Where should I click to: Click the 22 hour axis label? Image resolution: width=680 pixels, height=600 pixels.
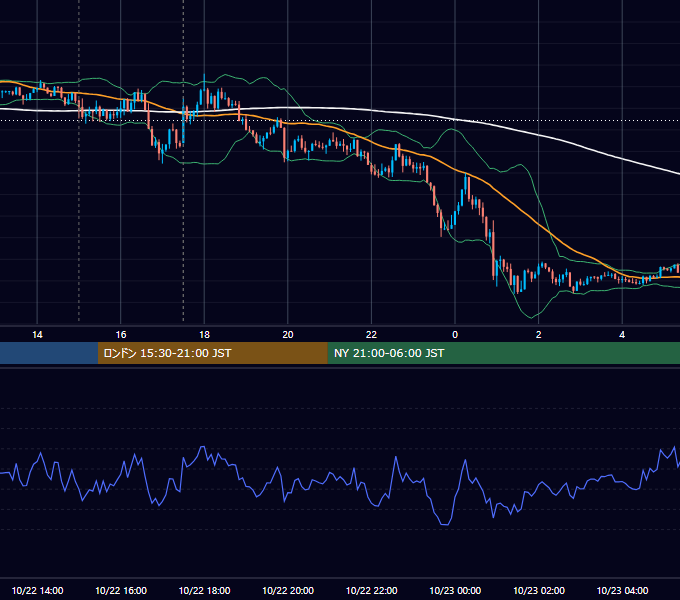tap(372, 335)
